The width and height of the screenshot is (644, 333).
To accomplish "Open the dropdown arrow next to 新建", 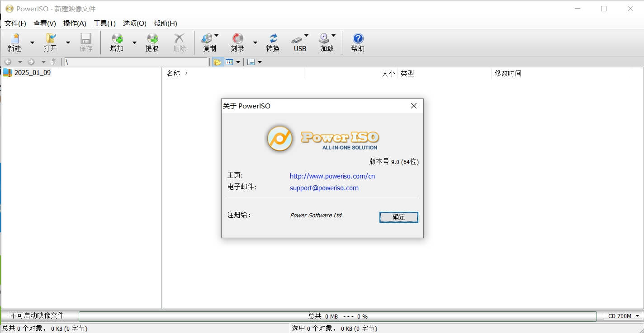I will point(32,42).
